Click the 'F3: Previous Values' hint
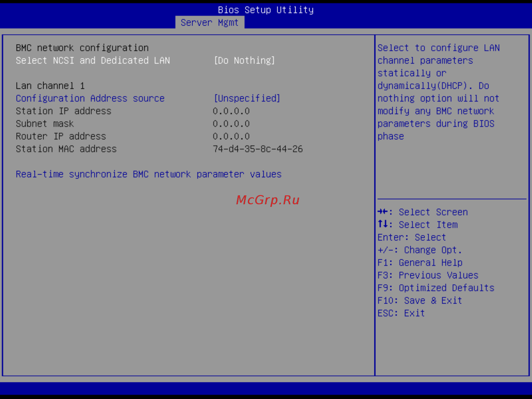 (428, 275)
